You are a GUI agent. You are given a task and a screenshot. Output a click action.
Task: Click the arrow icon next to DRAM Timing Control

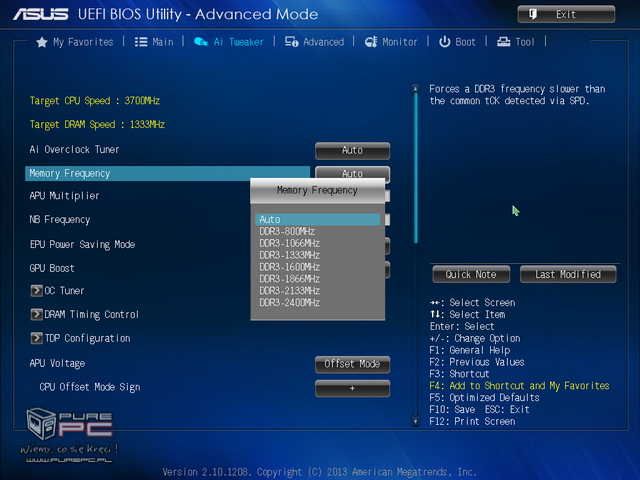[x=36, y=314]
